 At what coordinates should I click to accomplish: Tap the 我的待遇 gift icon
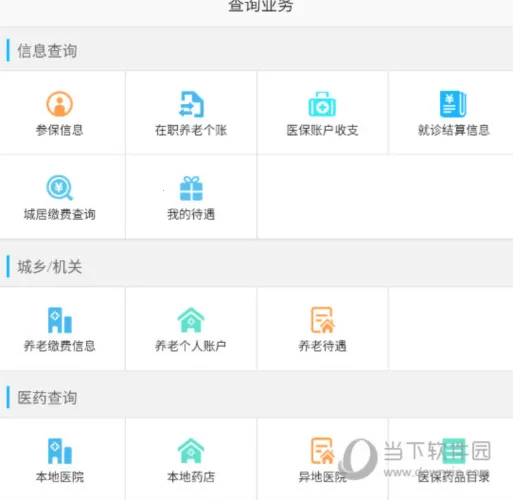tap(191, 188)
